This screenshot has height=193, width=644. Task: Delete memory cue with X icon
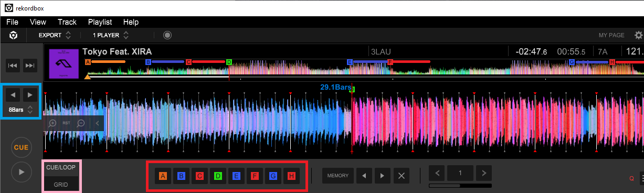click(x=402, y=176)
